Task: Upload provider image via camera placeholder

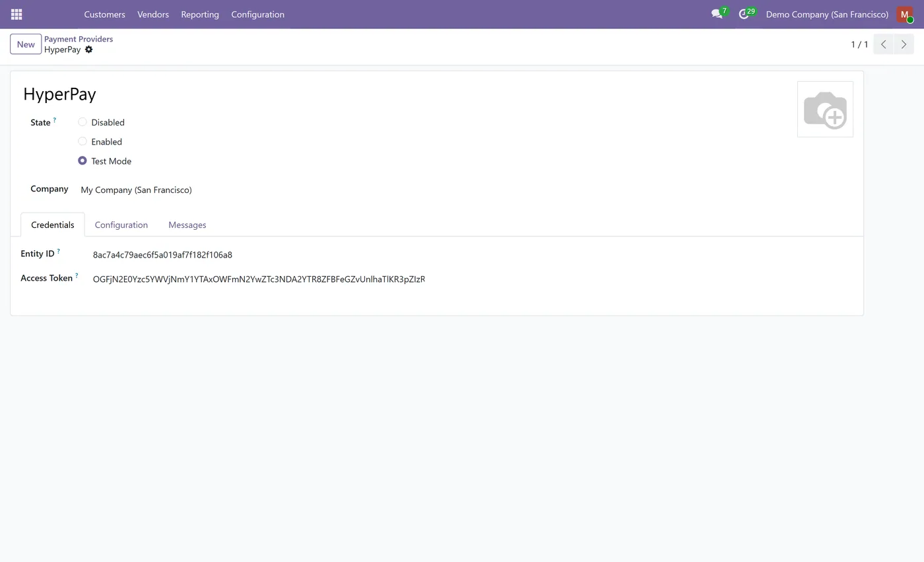Action: [x=825, y=109]
